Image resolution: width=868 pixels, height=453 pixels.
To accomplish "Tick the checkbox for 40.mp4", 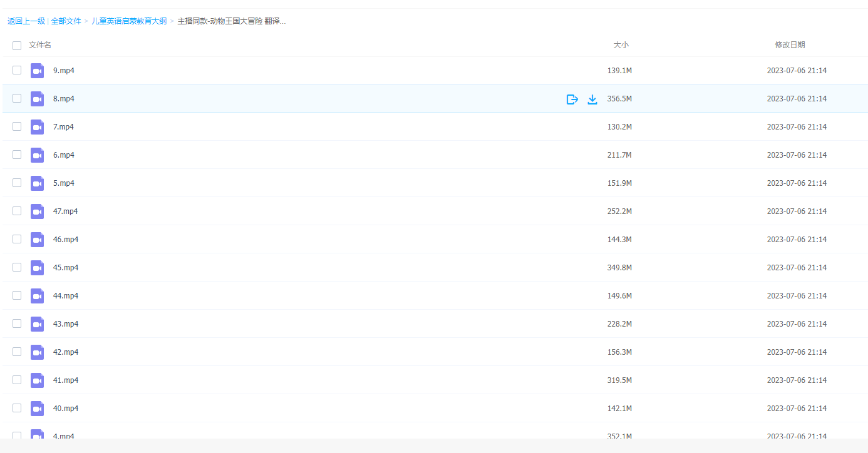I will [x=17, y=408].
